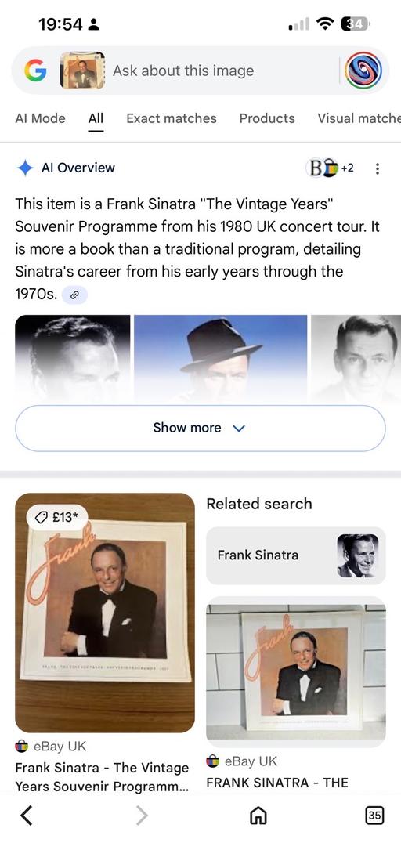The image size is (401, 868).
Task: Tap the browser home icon
Action: pos(258,815)
